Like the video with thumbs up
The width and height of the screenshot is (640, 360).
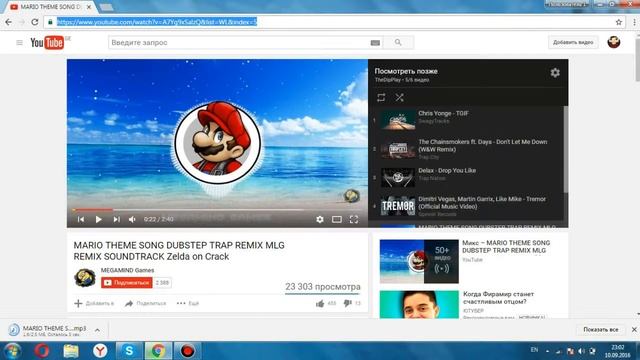click(x=320, y=303)
